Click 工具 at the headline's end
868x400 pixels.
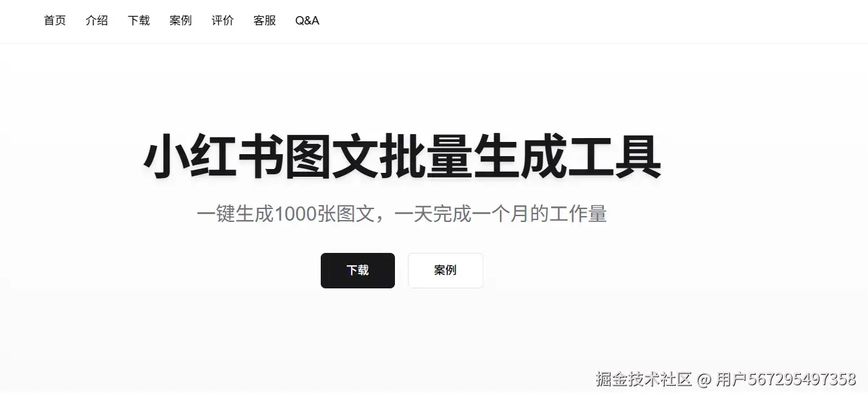tap(615, 157)
